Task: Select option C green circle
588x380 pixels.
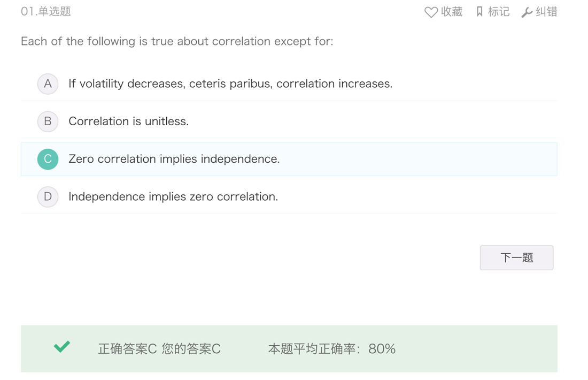Action: (x=48, y=159)
